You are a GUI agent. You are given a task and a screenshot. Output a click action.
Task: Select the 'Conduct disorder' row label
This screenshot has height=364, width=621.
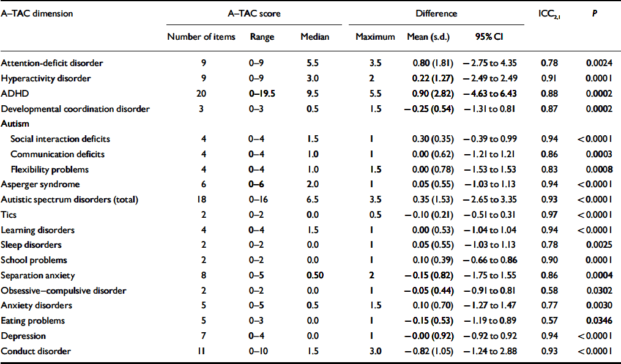coord(35,351)
